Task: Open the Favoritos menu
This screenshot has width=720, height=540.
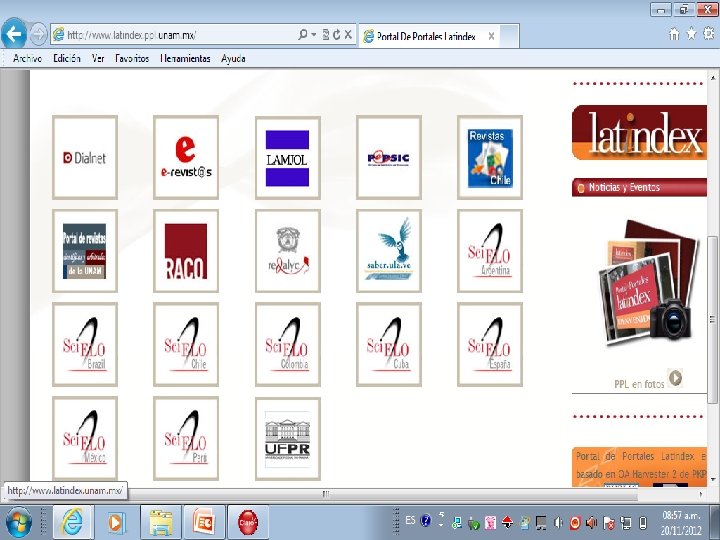Action: (x=132, y=58)
